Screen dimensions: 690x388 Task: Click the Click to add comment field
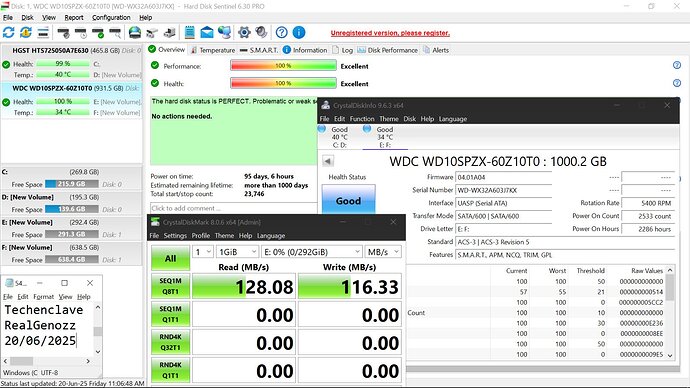[233, 208]
